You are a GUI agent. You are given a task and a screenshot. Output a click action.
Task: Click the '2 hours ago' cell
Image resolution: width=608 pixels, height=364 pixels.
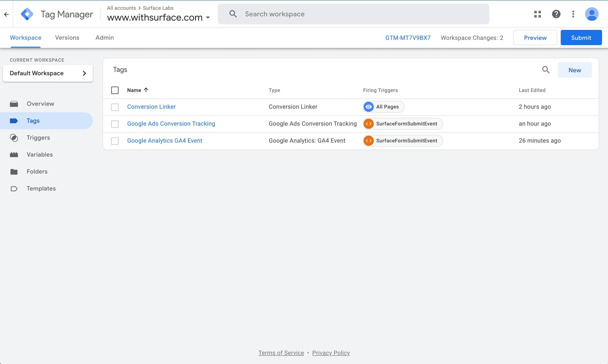coord(535,107)
